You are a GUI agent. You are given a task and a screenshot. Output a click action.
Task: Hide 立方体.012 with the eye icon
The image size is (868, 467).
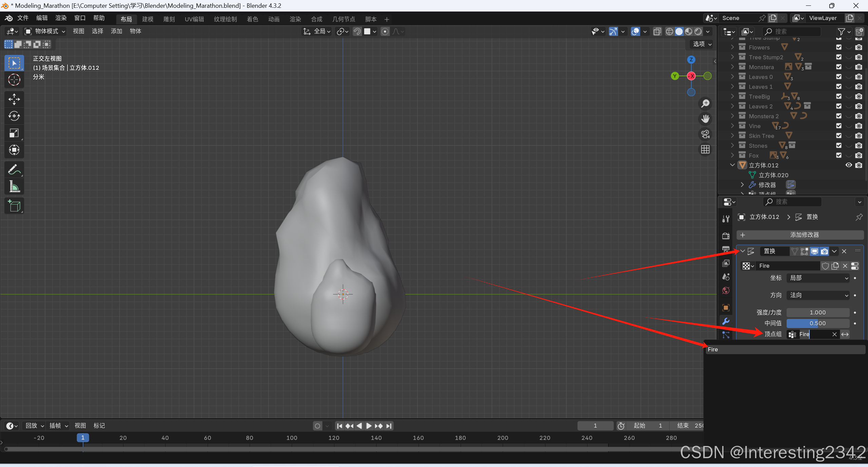click(849, 165)
